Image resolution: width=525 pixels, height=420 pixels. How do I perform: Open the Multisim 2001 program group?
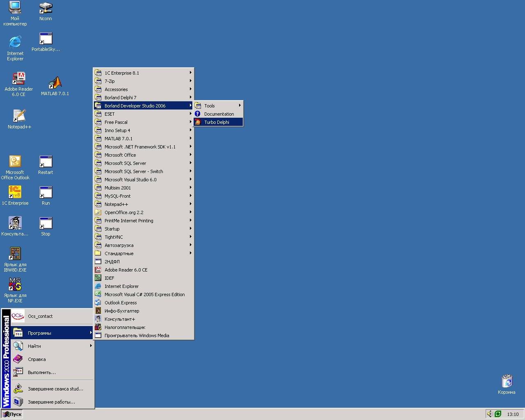click(x=144, y=188)
